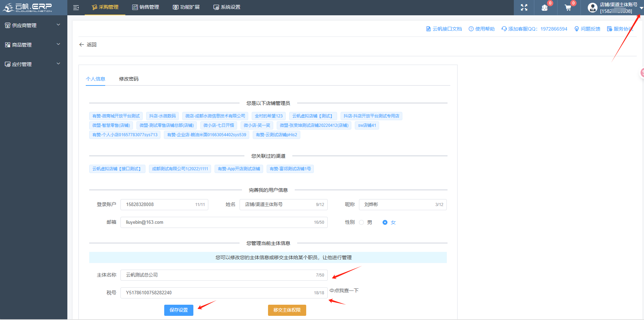Click the 应付管理 sidebar icon

coord(8,64)
